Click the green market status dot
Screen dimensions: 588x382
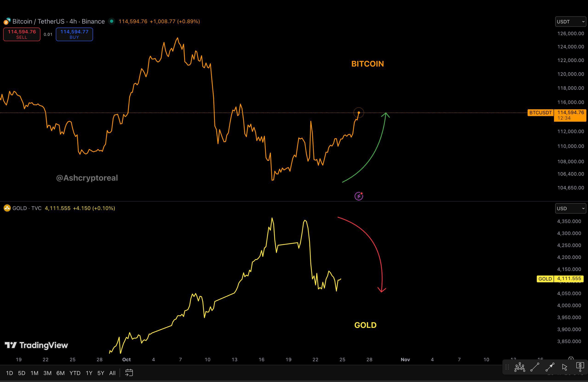[x=112, y=22]
